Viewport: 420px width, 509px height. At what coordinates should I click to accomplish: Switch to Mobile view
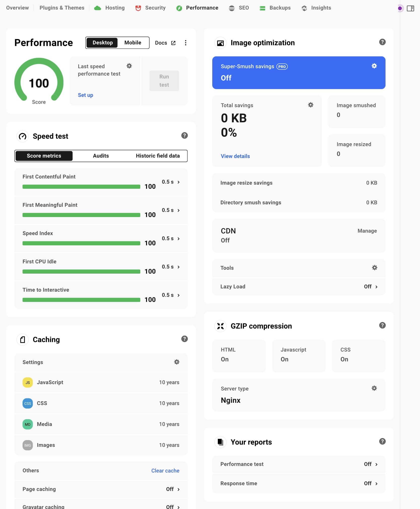pos(133,43)
